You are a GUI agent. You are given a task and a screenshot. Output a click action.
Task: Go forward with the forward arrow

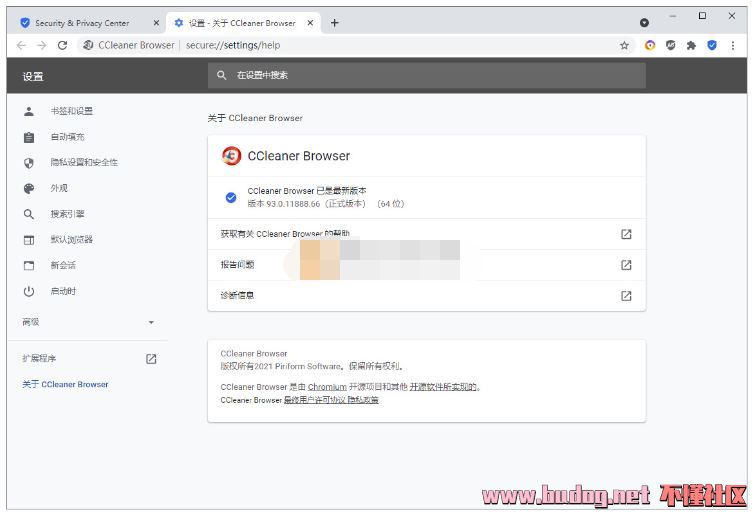coord(42,45)
